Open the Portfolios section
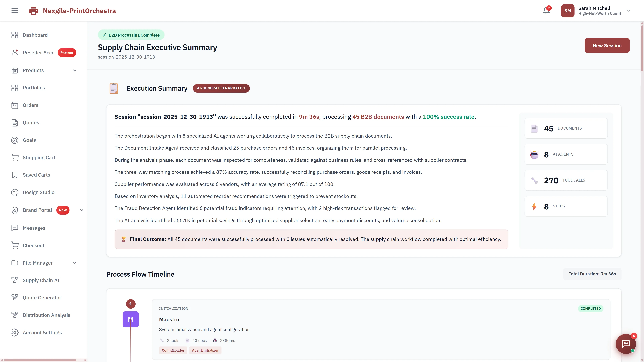 [x=34, y=88]
